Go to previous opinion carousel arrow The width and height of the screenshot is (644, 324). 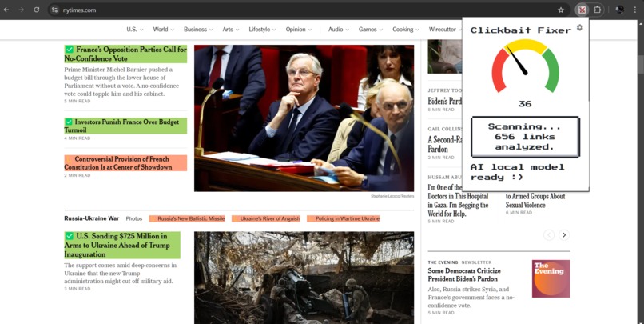click(549, 234)
